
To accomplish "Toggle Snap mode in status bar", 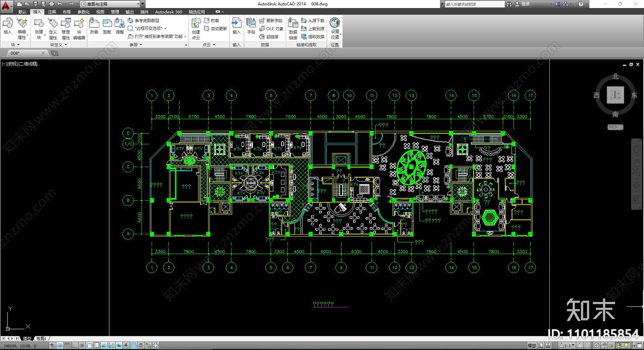I will (x=60, y=346).
